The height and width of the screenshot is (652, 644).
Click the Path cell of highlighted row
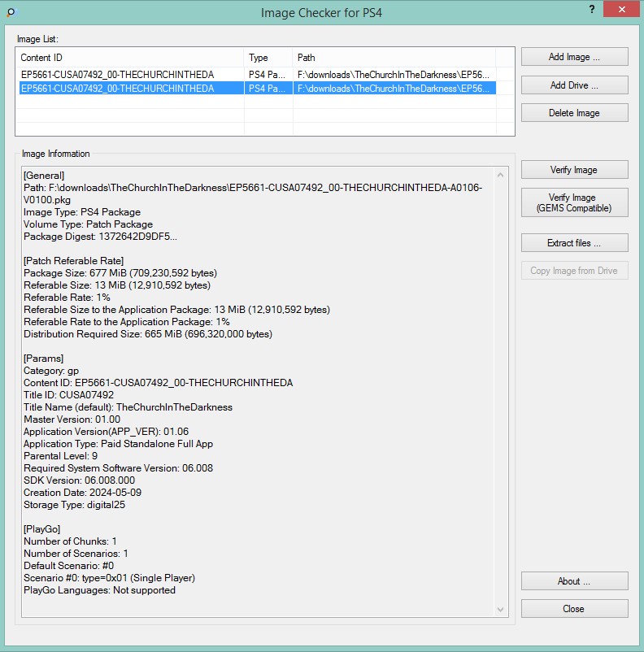[x=394, y=88]
